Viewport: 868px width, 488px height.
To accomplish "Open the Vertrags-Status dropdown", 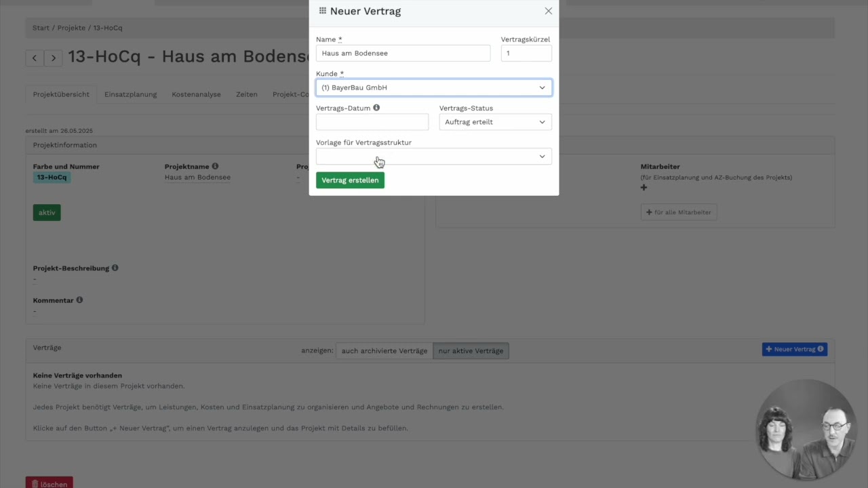I will 495,122.
